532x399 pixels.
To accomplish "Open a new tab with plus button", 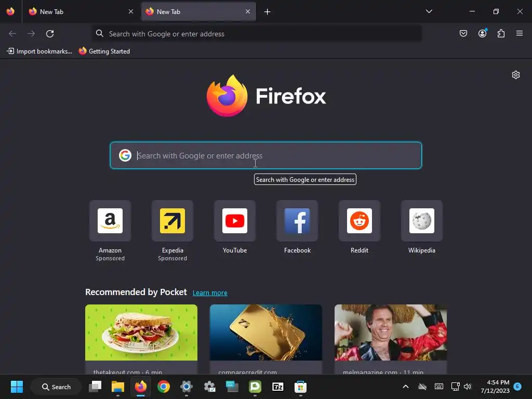I will pos(268,12).
